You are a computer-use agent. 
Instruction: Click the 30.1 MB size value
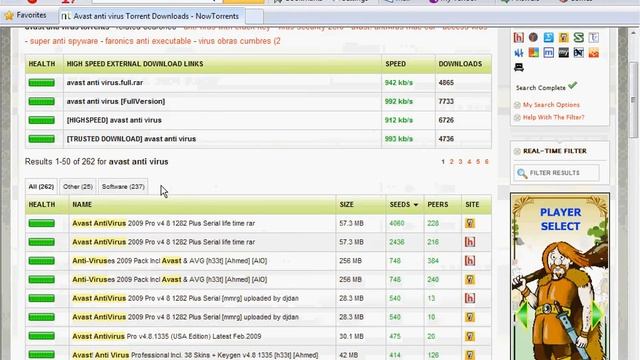click(351, 336)
